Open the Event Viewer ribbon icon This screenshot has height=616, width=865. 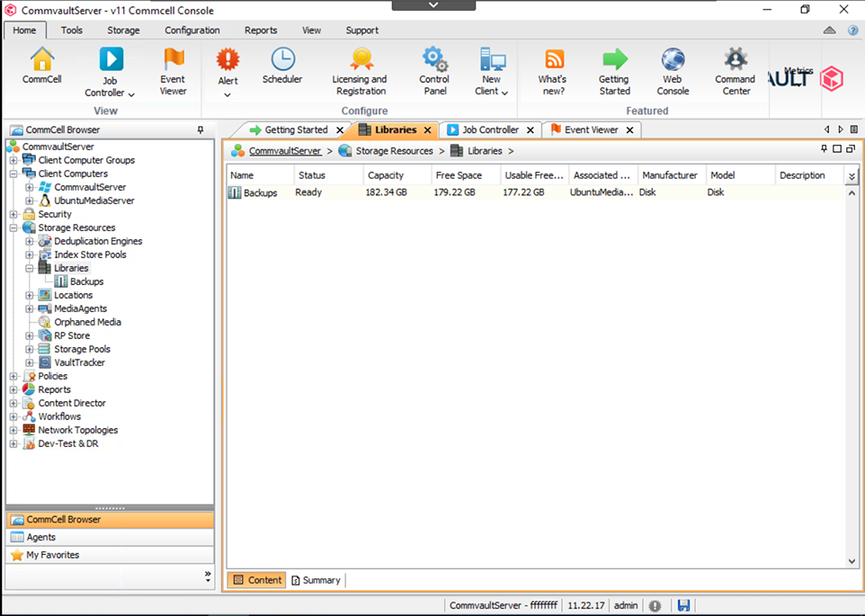point(174,59)
